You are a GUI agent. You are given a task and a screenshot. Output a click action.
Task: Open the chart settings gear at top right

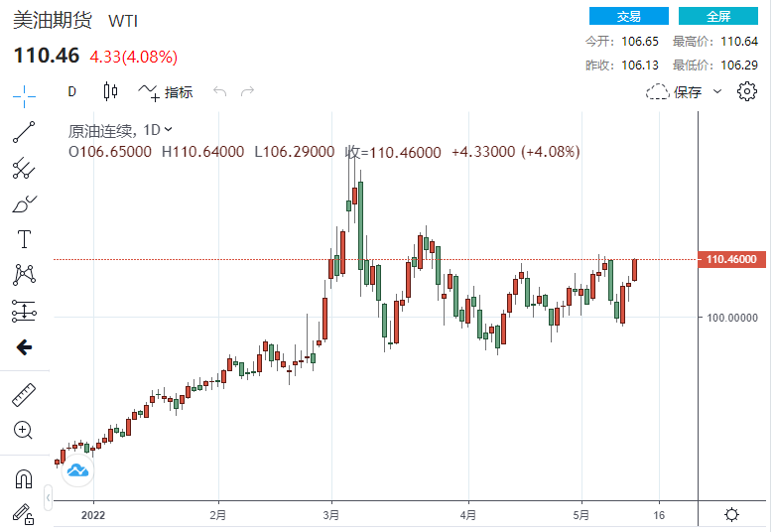[747, 92]
